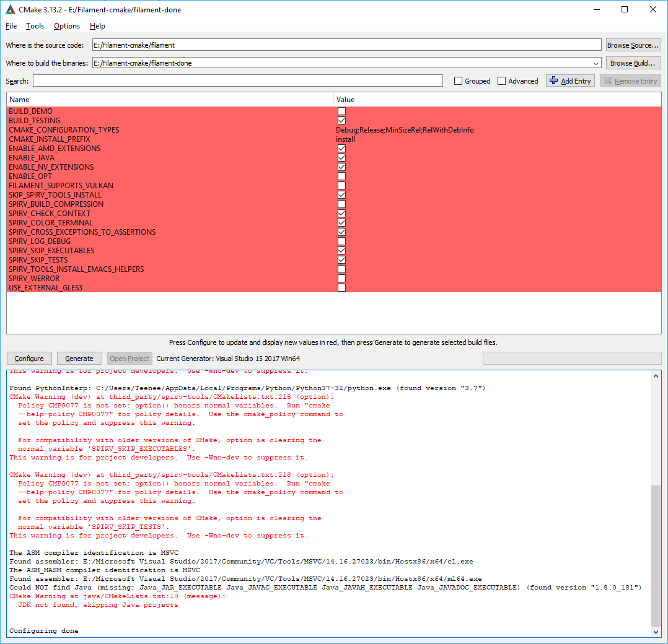The height and width of the screenshot is (644, 668).
Task: Toggle ENABLE_JAVA checkbox
Action: [x=341, y=157]
